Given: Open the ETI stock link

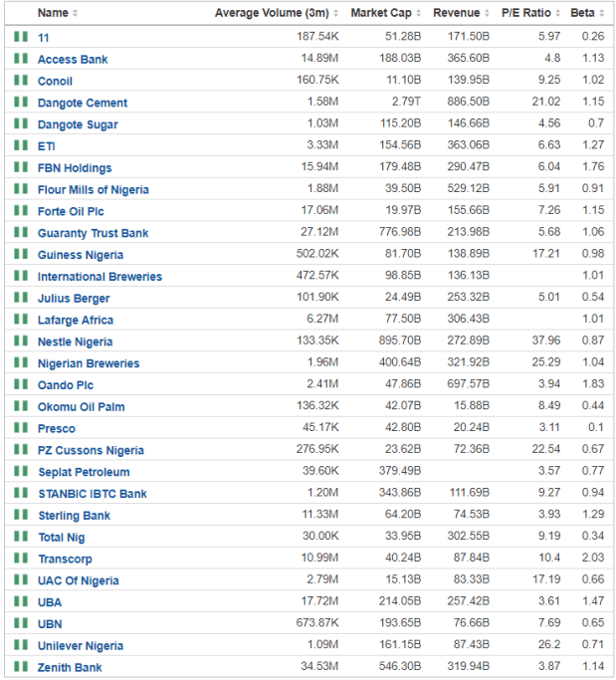Looking at the screenshot, I should click(47, 146).
